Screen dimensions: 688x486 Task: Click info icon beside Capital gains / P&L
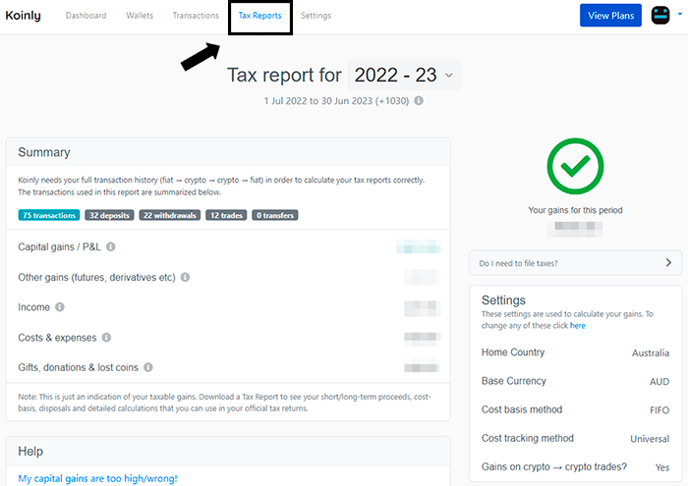(111, 246)
